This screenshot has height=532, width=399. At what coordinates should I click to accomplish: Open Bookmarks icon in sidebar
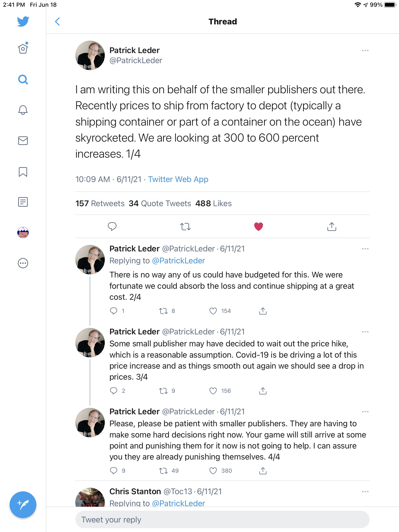click(x=23, y=172)
